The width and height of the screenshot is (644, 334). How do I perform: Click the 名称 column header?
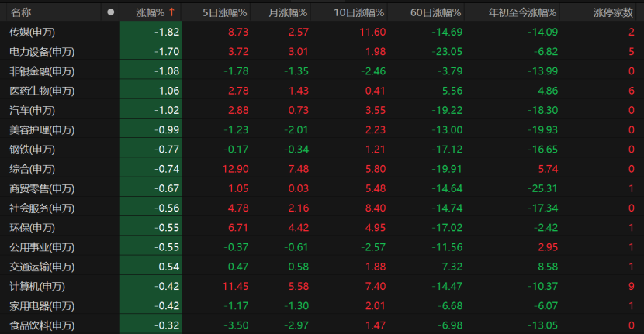[x=21, y=12]
